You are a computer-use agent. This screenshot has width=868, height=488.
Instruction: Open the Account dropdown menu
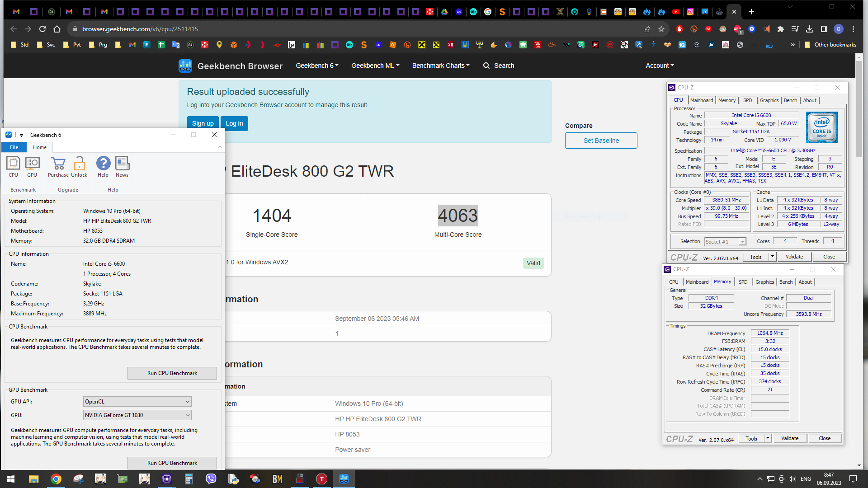pos(660,66)
